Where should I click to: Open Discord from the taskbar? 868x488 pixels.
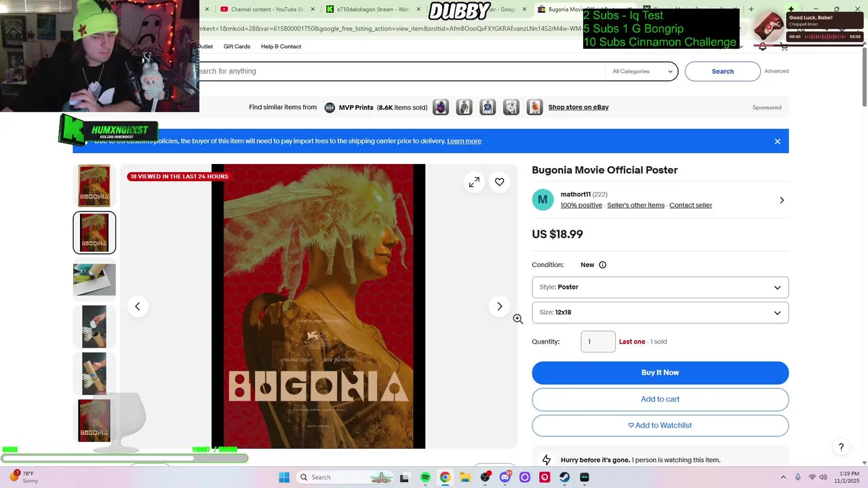coord(505,477)
